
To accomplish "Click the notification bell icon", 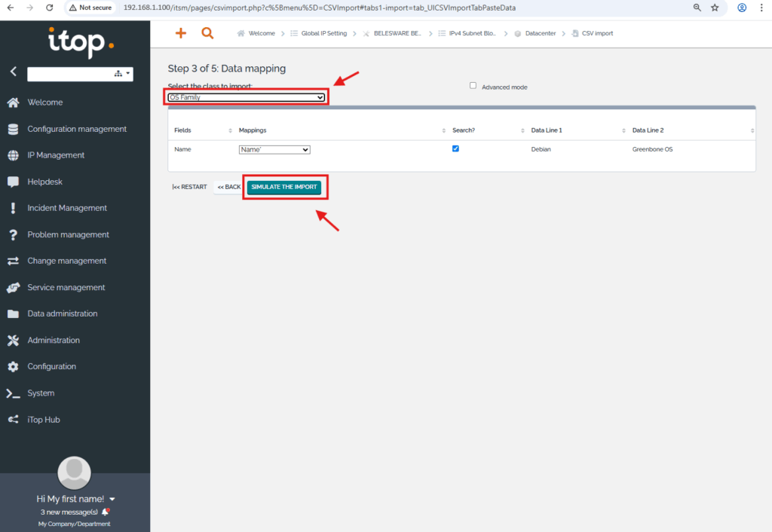I will pos(106,512).
